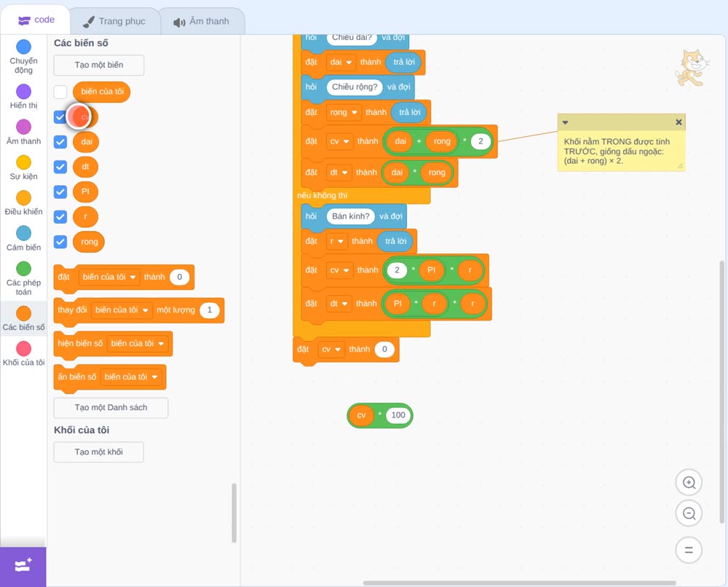Switch to the Âm thanh tab

coord(202,21)
